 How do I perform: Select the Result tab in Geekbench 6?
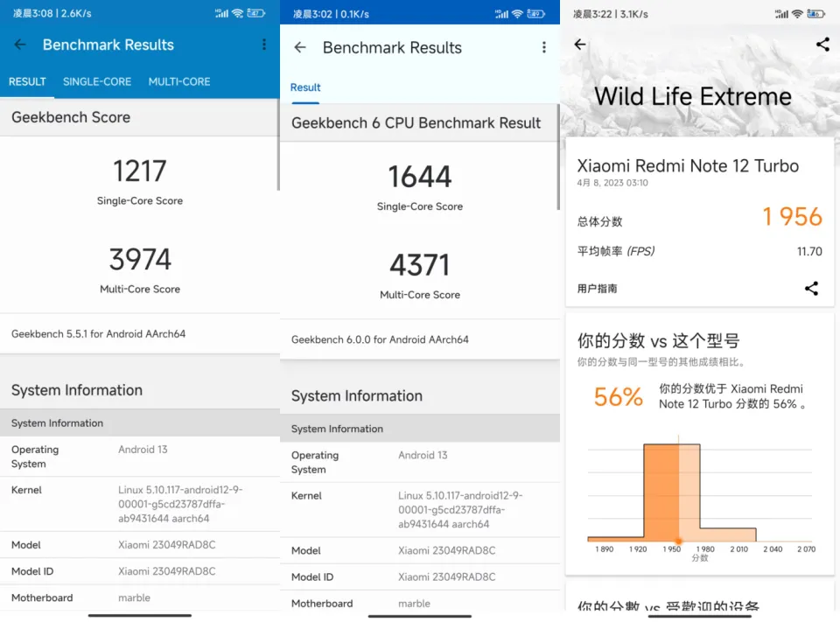pyautogui.click(x=305, y=87)
